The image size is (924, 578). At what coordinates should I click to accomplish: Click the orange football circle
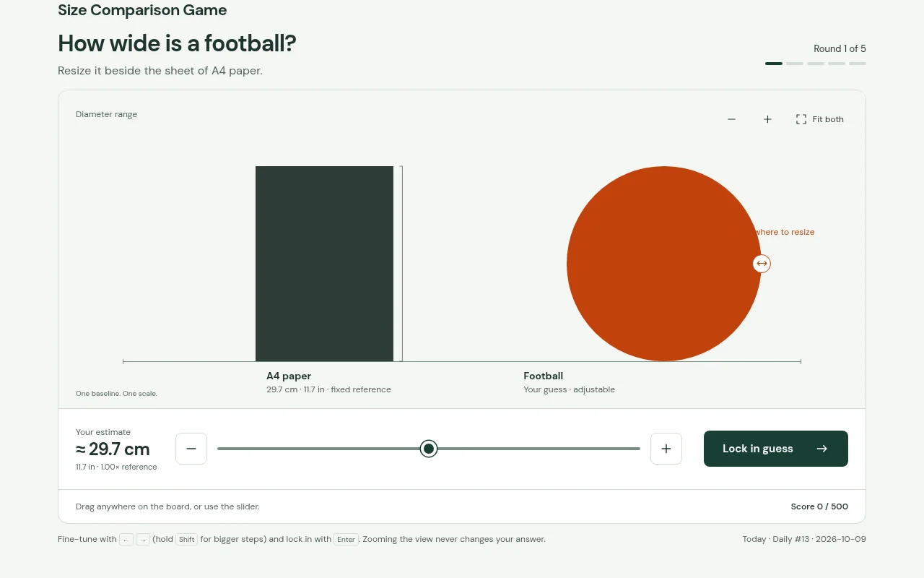click(664, 264)
